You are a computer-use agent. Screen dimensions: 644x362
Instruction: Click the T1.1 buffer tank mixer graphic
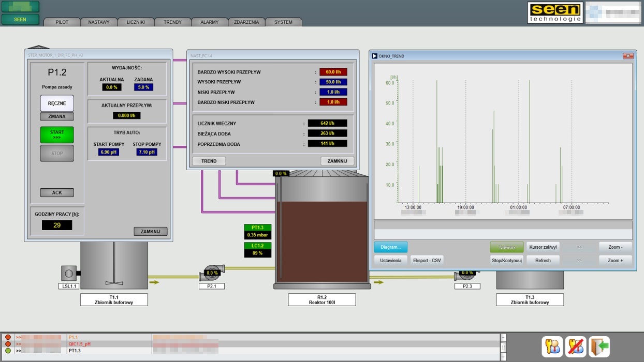pos(114,265)
